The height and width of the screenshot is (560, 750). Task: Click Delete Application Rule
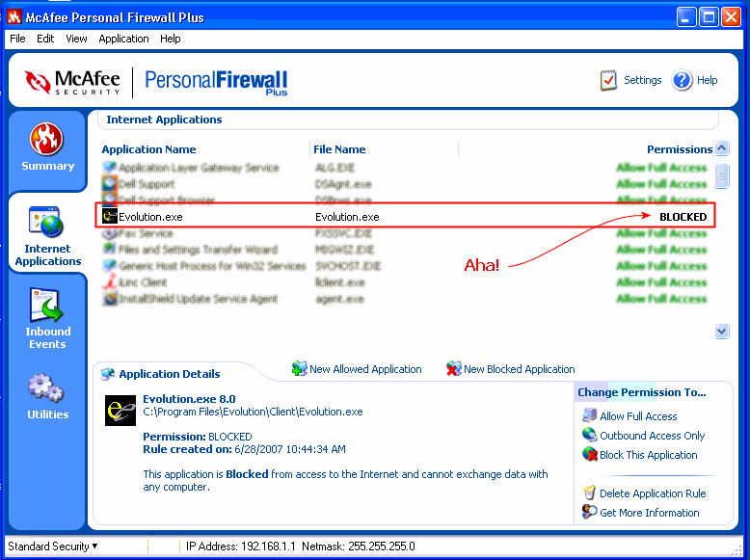pyautogui.click(x=653, y=493)
